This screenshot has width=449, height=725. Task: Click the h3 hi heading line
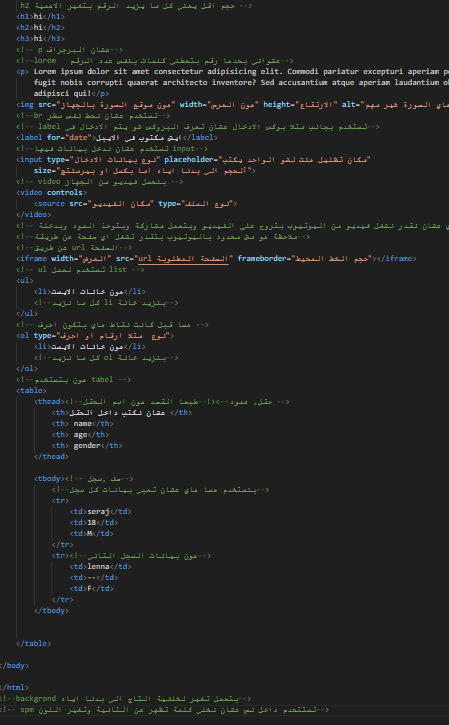pyautogui.click(x=40, y=38)
